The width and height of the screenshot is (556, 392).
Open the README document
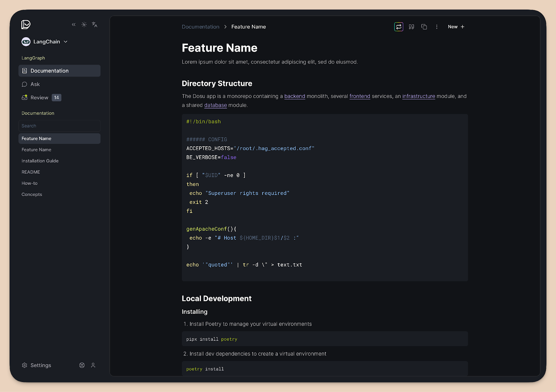click(31, 172)
